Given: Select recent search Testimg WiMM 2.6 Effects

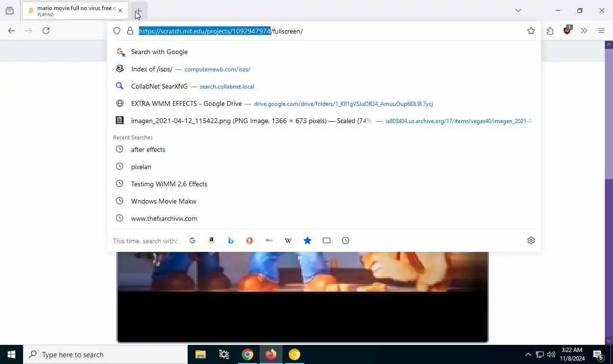Looking at the screenshot, I should tap(324, 184).
